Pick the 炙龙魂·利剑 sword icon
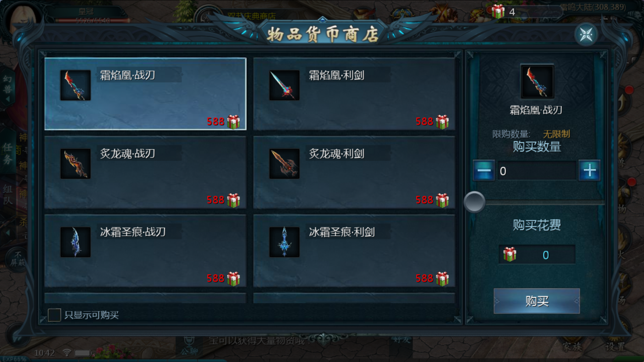The height and width of the screenshot is (362, 644). tap(284, 164)
